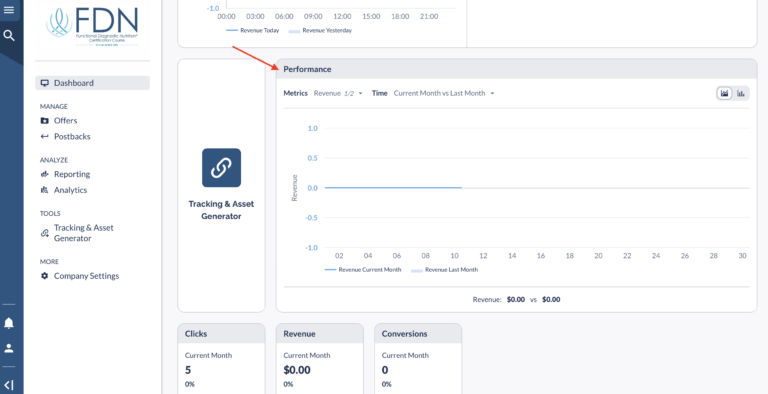Viewport: 768px width, 394px height.
Task: Click Clicks value 5
Action: (x=188, y=370)
